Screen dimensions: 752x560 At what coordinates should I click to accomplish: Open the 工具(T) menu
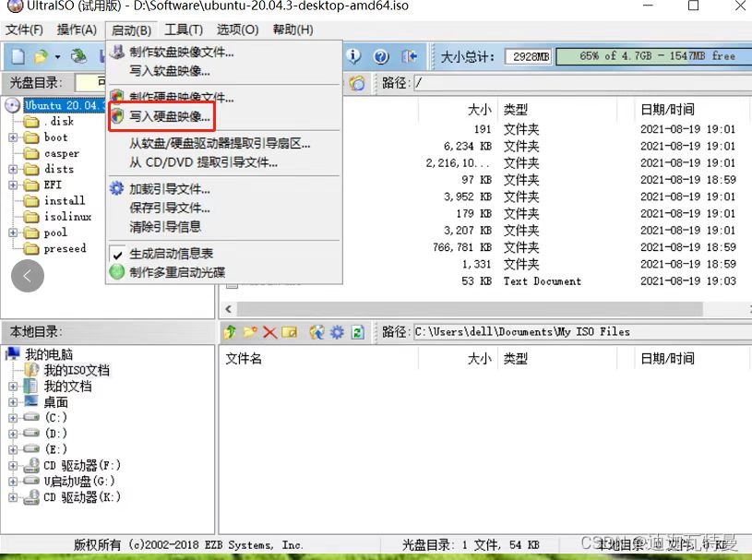184,30
